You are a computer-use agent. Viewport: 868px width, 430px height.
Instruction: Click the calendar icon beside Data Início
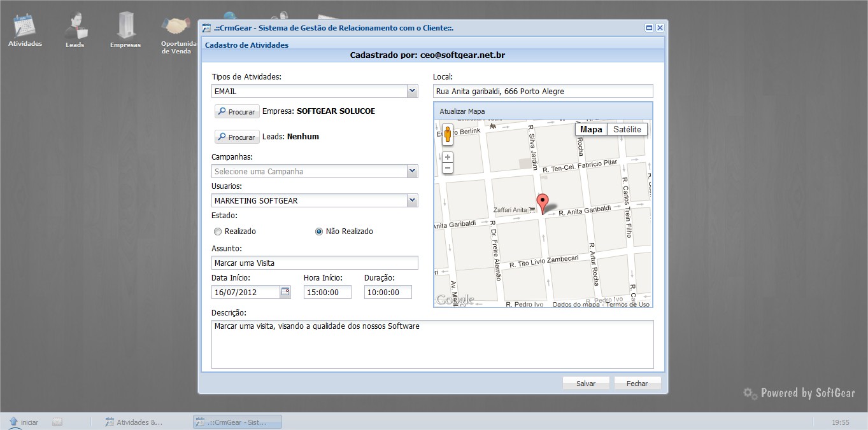click(285, 292)
